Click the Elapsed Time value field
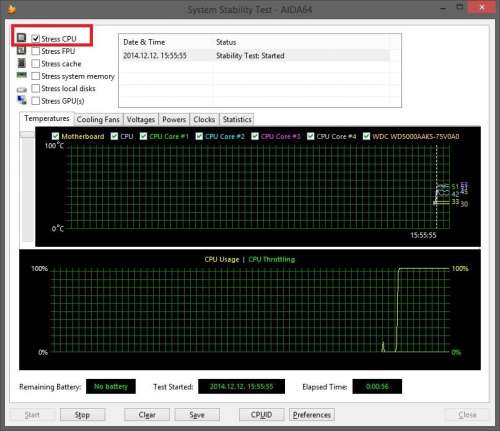500x431 pixels. coord(377,387)
